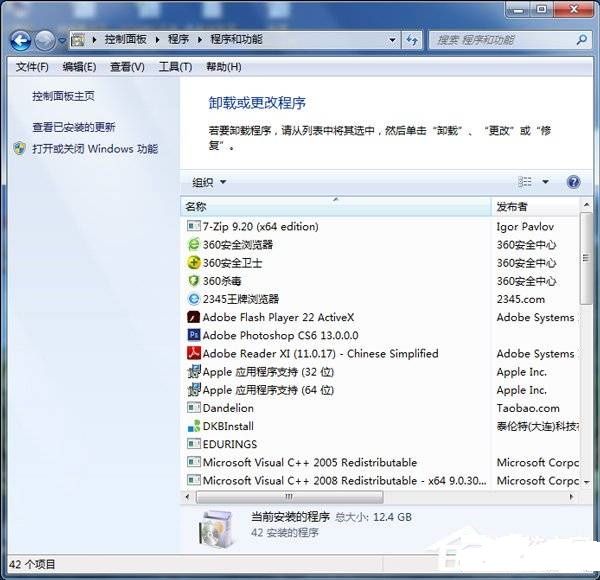Click 打开或关闭 Windows 功能 link
Viewport: 600px width, 580px height.
click(95, 149)
